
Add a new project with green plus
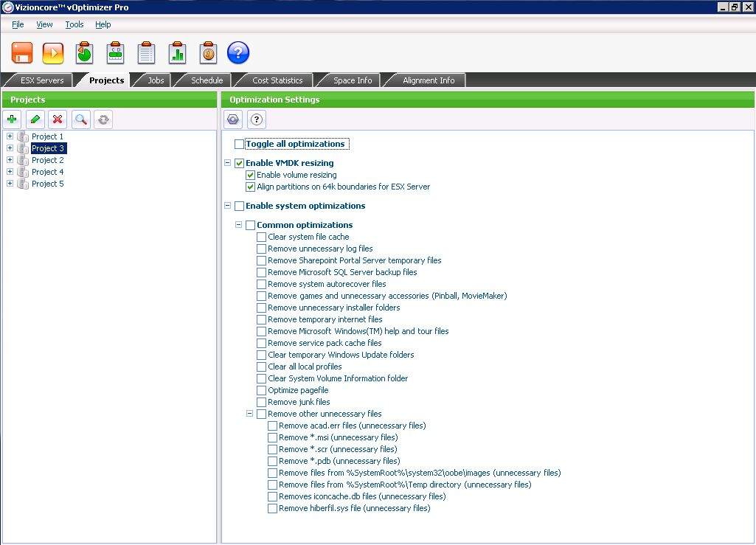(12, 119)
